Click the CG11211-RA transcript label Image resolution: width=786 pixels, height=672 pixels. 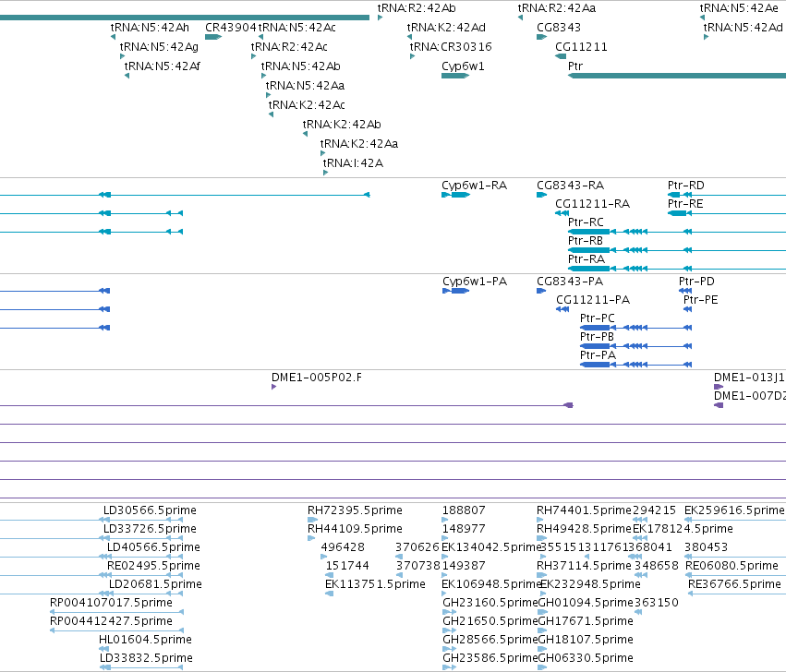point(593,204)
